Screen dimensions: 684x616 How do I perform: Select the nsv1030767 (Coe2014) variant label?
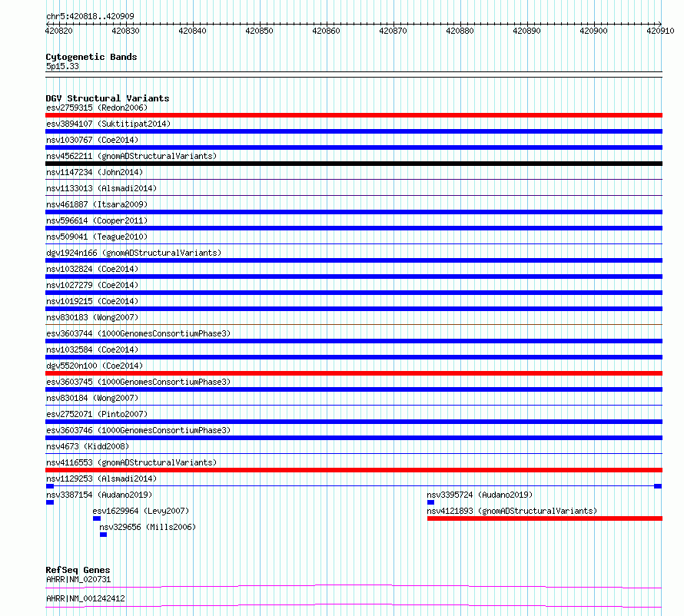pos(92,140)
